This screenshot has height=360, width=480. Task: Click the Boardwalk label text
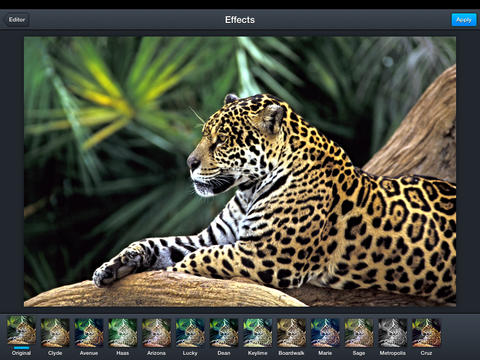(291, 353)
